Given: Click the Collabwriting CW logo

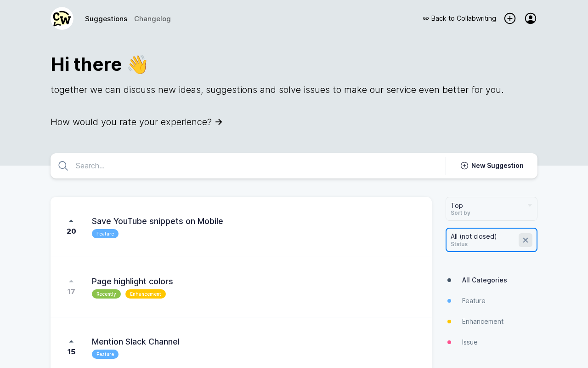Looking at the screenshot, I should pyautogui.click(x=62, y=18).
